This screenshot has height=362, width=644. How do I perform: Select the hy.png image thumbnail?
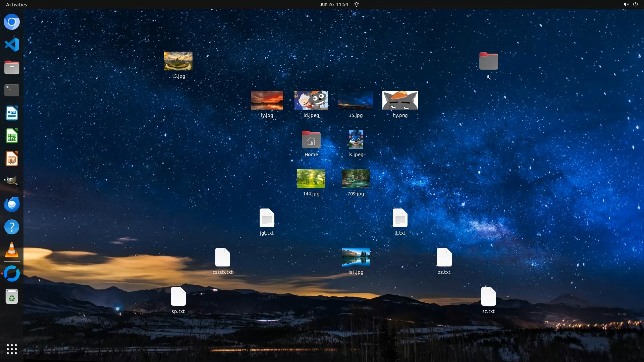[400, 100]
